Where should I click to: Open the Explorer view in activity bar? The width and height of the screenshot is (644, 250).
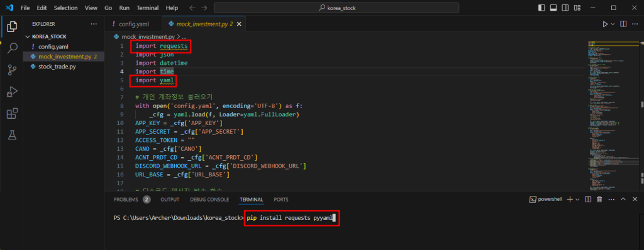[x=12, y=26]
